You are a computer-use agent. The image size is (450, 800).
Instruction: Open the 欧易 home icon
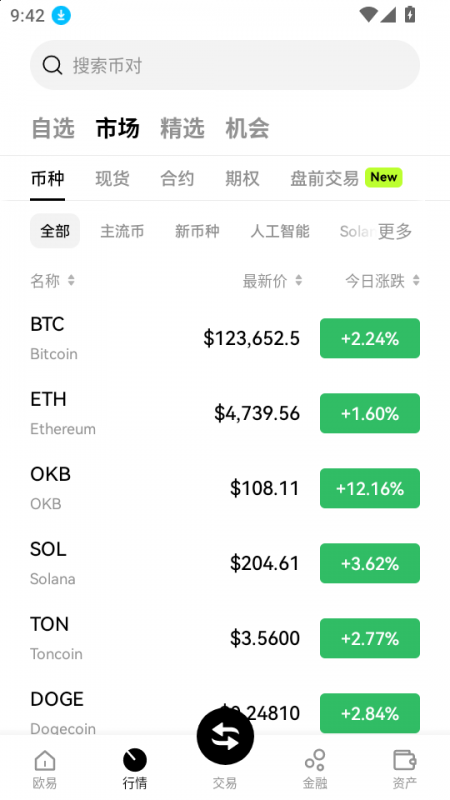click(x=45, y=761)
